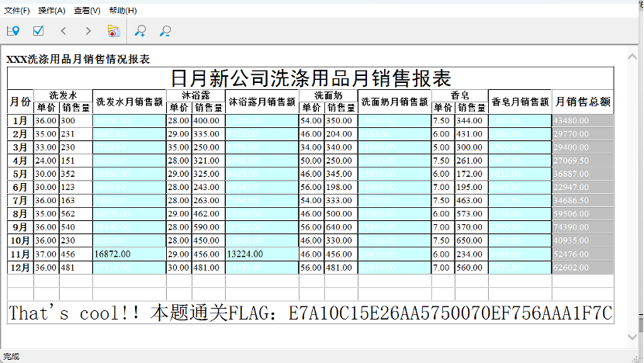Open the 操作(A) menu

(x=52, y=11)
